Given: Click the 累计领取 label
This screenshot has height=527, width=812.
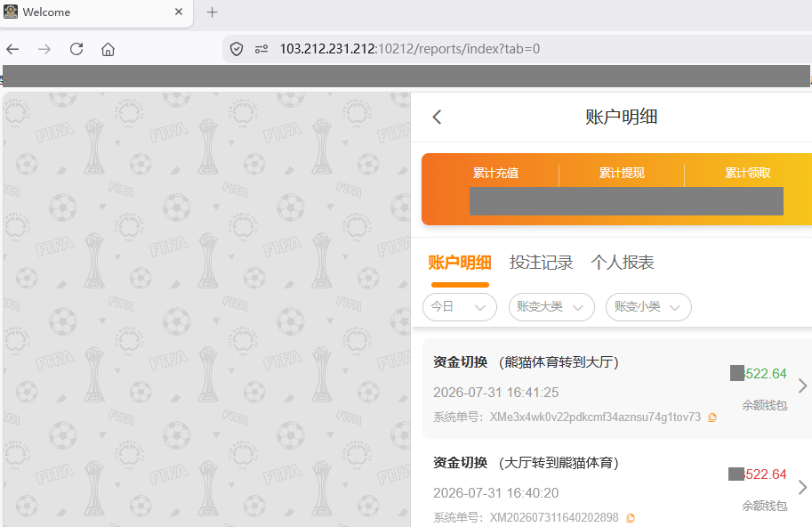Looking at the screenshot, I should coord(748,173).
